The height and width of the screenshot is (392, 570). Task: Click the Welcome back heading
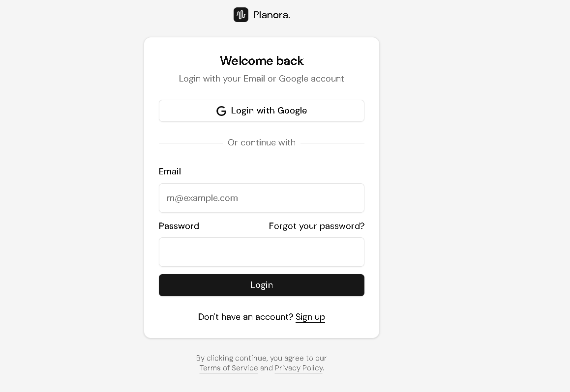tap(262, 61)
